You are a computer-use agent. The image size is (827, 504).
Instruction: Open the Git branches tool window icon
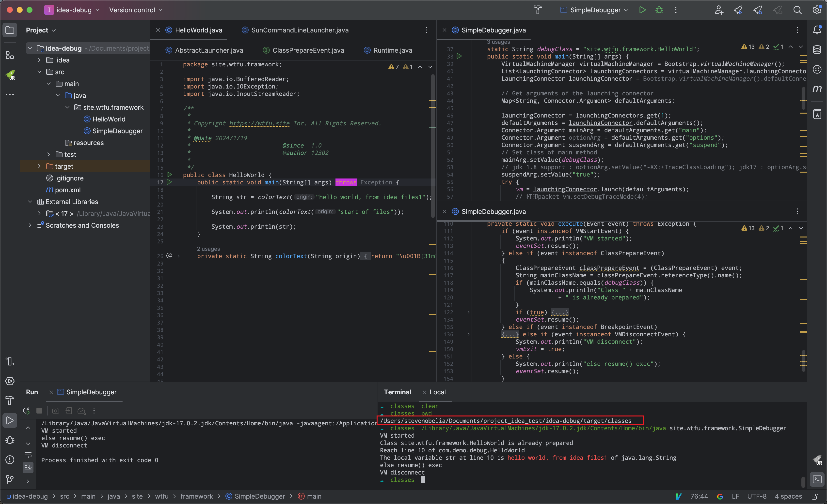(x=10, y=479)
